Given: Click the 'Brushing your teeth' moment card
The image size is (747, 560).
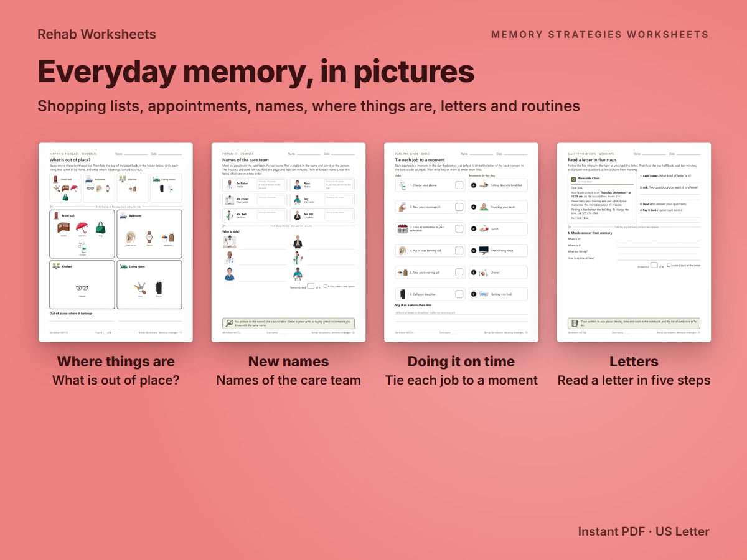Looking at the screenshot, I should (498, 207).
